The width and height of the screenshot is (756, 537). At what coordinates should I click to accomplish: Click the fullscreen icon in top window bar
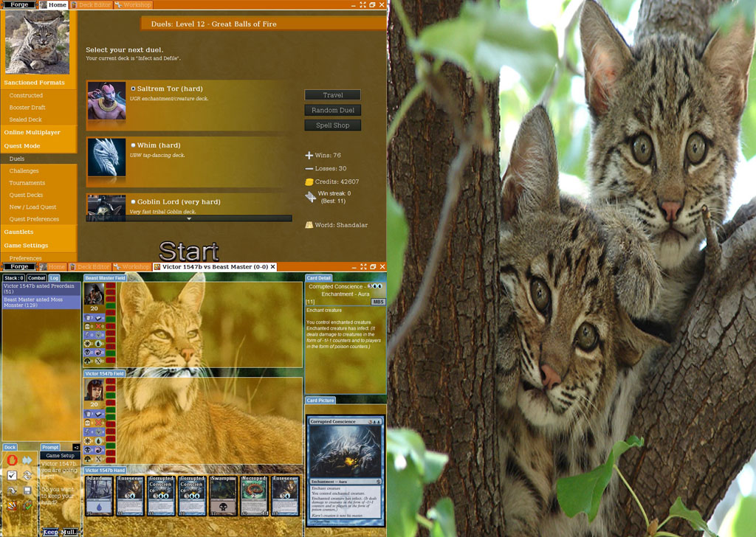362,5
